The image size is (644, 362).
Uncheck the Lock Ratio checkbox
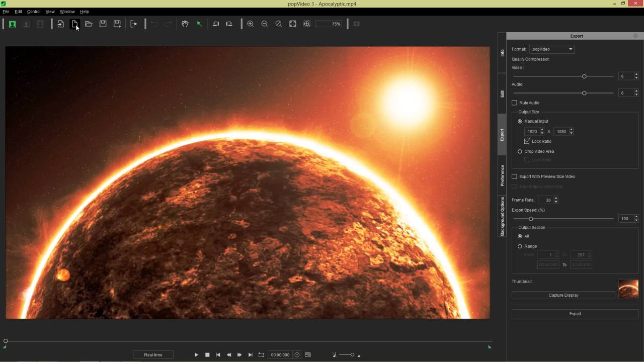point(527,141)
